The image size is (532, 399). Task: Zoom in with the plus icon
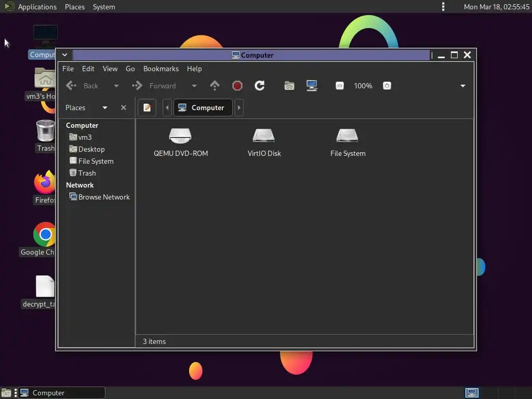pyautogui.click(x=387, y=86)
